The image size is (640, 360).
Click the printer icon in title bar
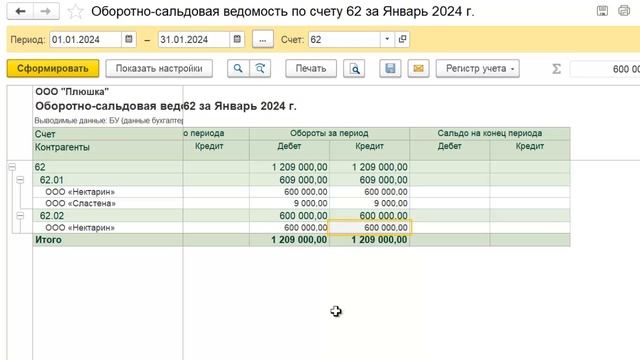tap(624, 11)
